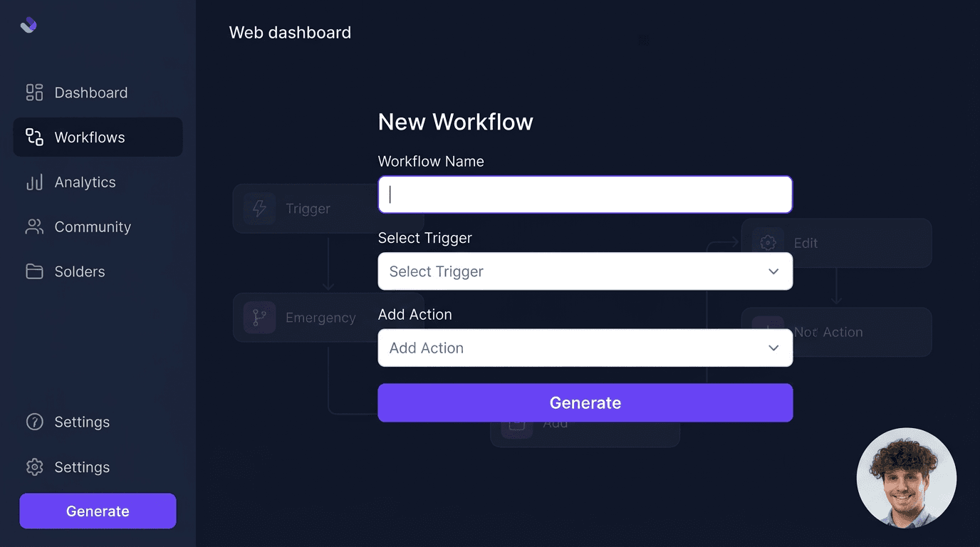The image size is (980, 547).
Task: Open the Select Trigger dropdown
Action: coord(585,271)
